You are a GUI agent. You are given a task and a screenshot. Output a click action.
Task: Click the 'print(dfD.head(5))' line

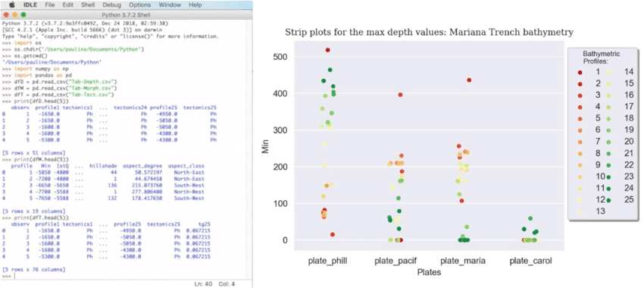click(x=36, y=102)
